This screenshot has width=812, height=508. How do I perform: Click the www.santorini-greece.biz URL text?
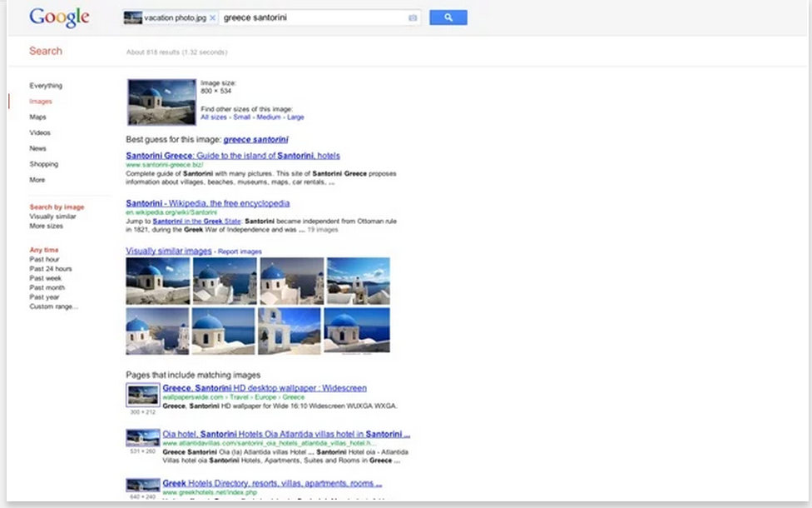(165, 165)
